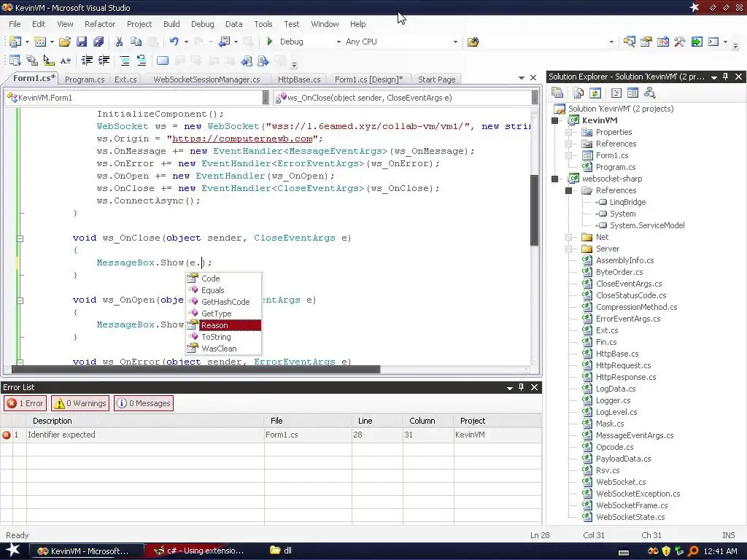
Task: Comment out the selected lines
Action: [125, 61]
